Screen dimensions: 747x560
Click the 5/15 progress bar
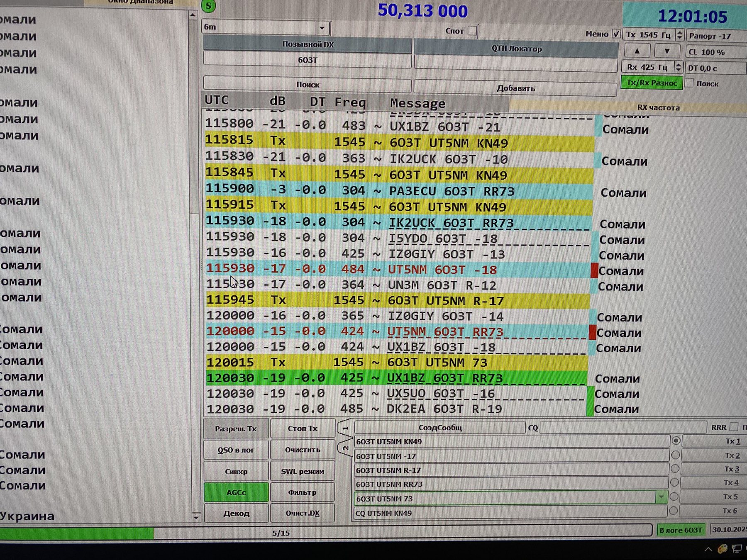281,533
